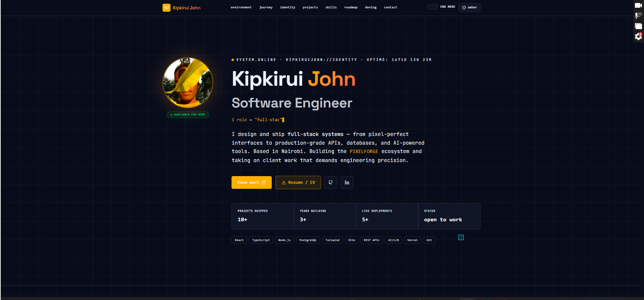Select the REST APIs tech tag

(x=372, y=240)
